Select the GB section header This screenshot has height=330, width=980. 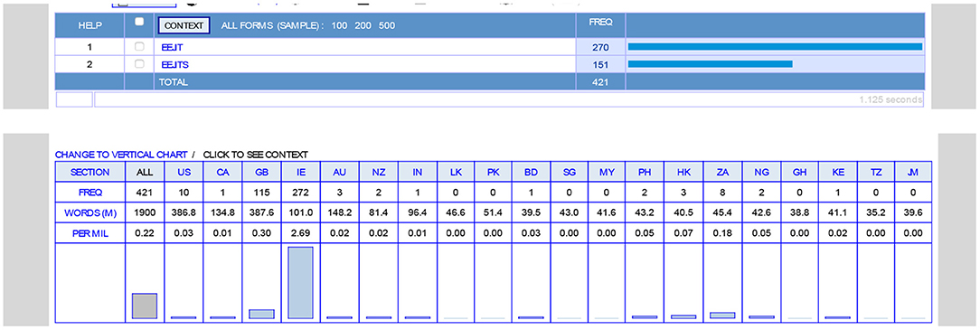pos(261,172)
